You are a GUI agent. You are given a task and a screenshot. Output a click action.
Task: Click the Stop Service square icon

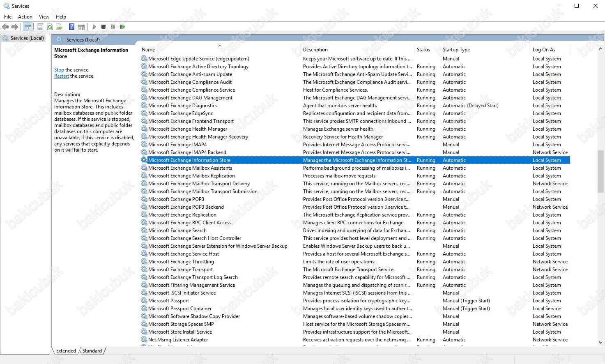click(104, 27)
